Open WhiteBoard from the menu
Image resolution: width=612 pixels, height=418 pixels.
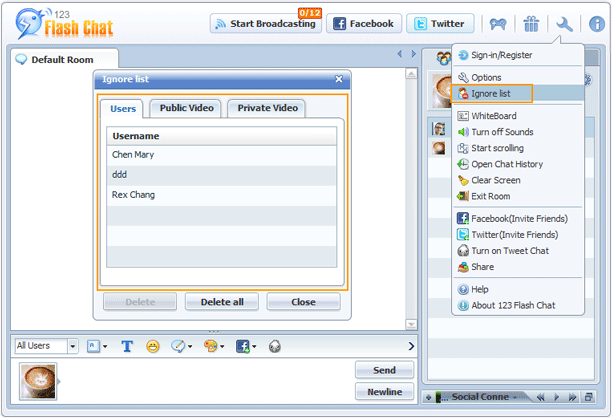click(518, 116)
